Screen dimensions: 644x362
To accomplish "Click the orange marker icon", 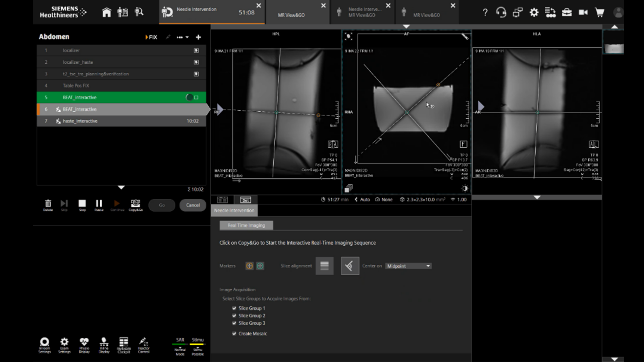I will click(249, 266).
